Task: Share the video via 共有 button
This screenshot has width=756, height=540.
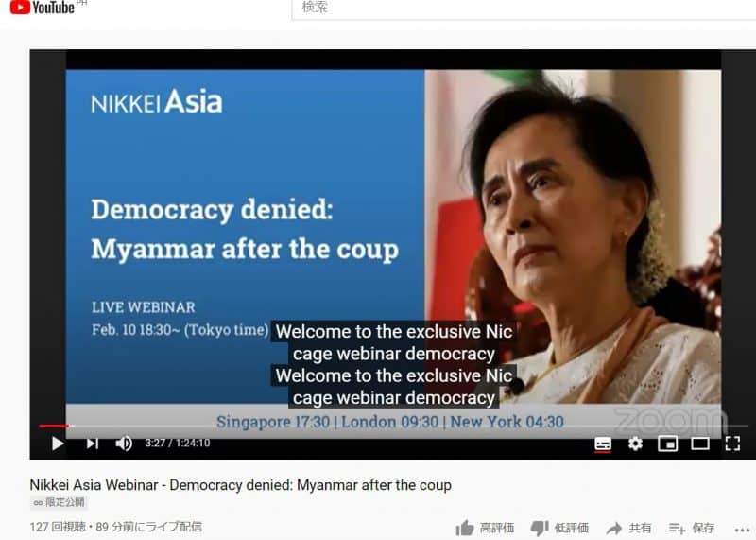Action: pos(628,528)
